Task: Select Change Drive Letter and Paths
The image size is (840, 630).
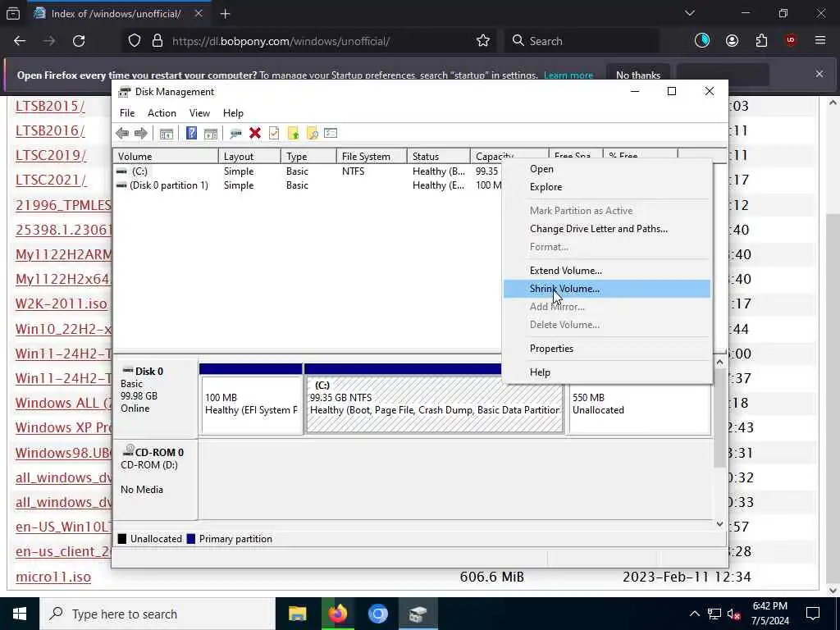Action: [x=607, y=229]
